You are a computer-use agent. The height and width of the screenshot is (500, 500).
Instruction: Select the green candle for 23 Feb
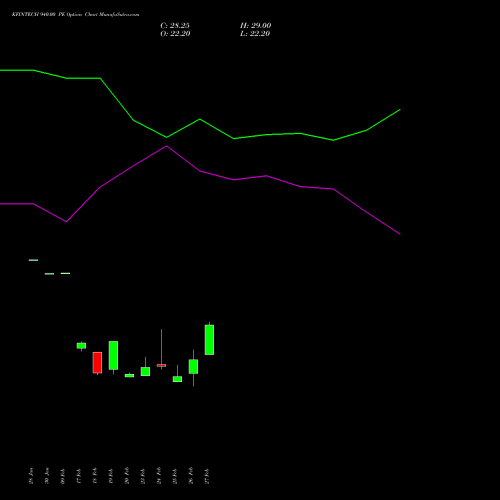coord(145,371)
